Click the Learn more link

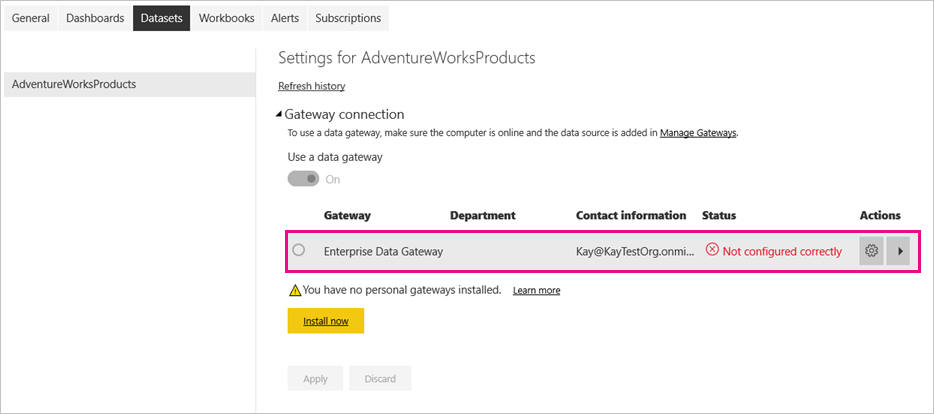point(536,290)
